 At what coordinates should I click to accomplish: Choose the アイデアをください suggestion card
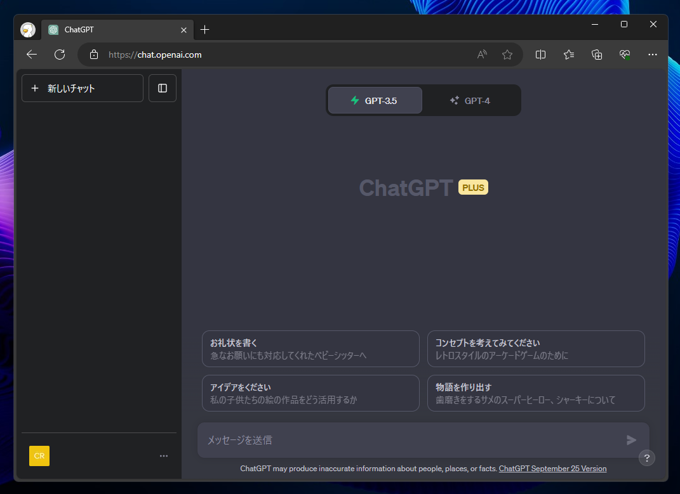pos(311,393)
